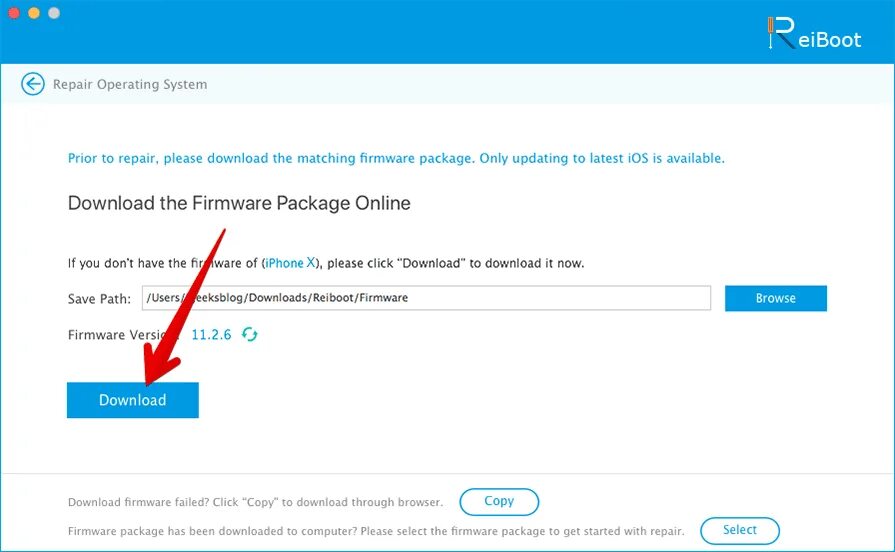Click the blue Prior to repair notice text

(396, 158)
